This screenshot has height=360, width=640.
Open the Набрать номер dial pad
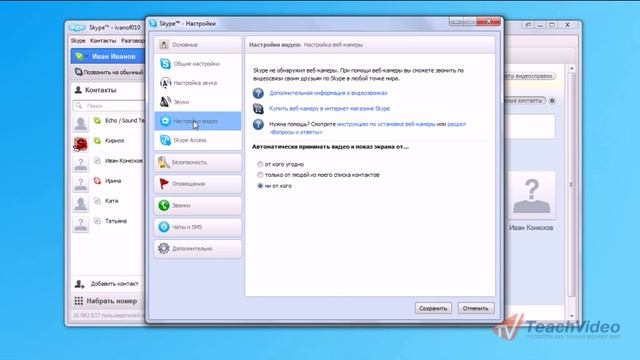tap(106, 301)
